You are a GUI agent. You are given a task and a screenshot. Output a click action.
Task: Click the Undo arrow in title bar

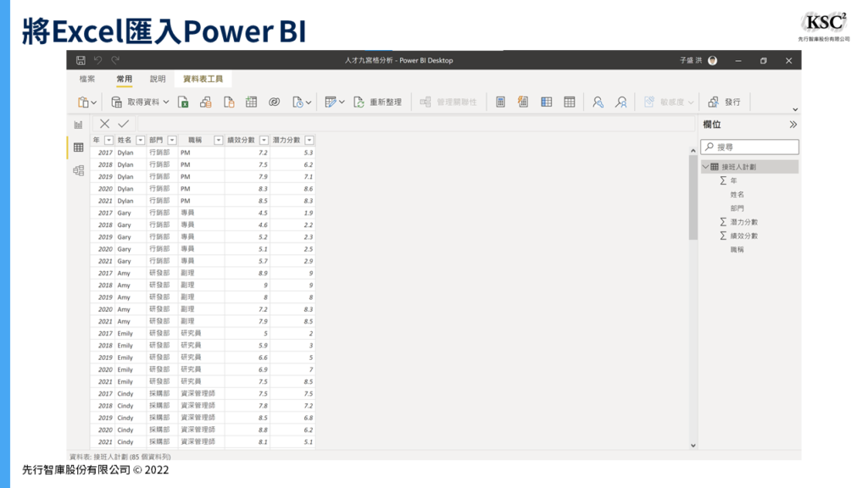click(98, 60)
